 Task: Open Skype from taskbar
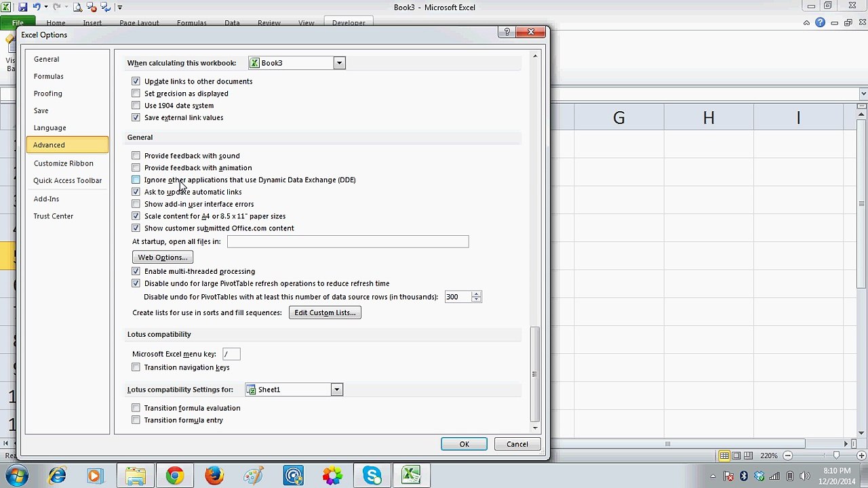coord(372,476)
